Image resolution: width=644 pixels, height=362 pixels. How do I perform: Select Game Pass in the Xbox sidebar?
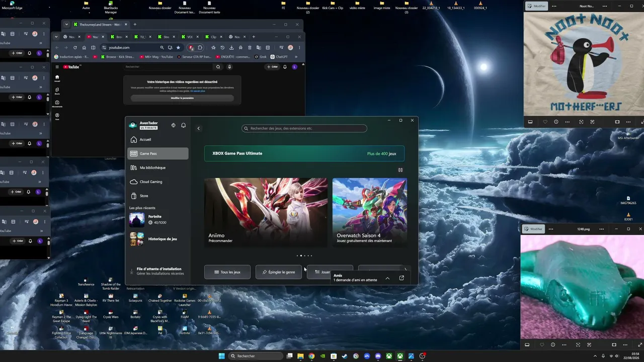(x=158, y=153)
